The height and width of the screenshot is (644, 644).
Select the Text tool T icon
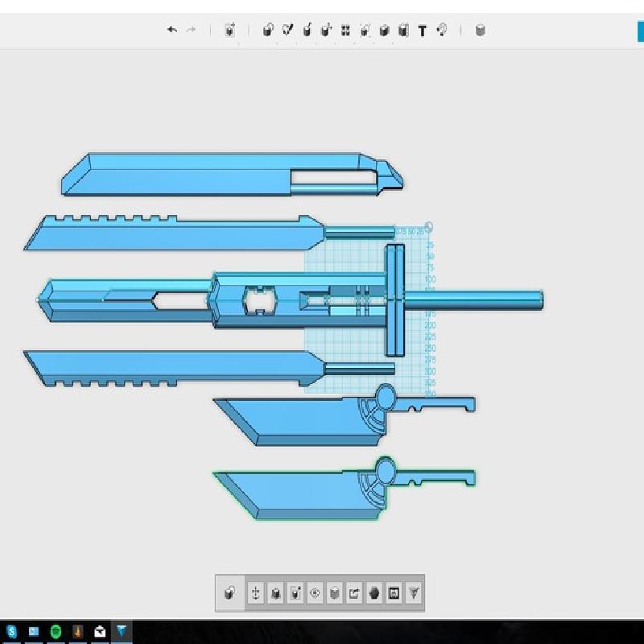pyautogui.click(x=422, y=31)
